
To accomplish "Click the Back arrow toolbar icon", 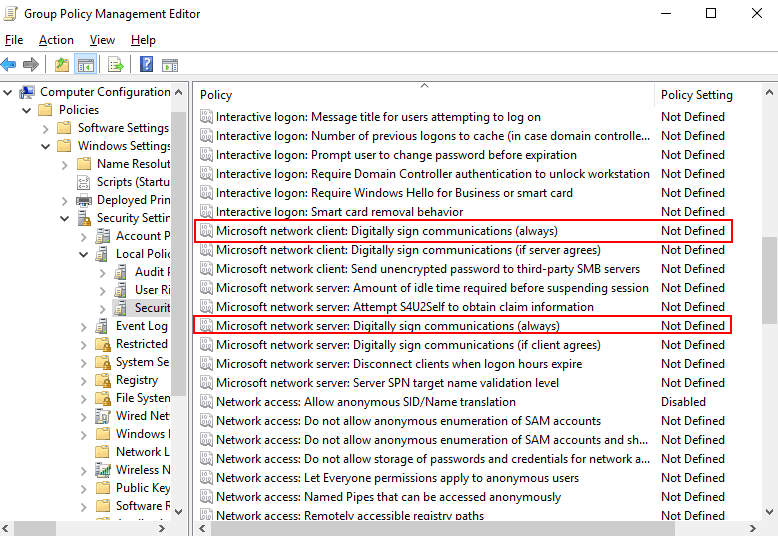I will click(x=8, y=65).
